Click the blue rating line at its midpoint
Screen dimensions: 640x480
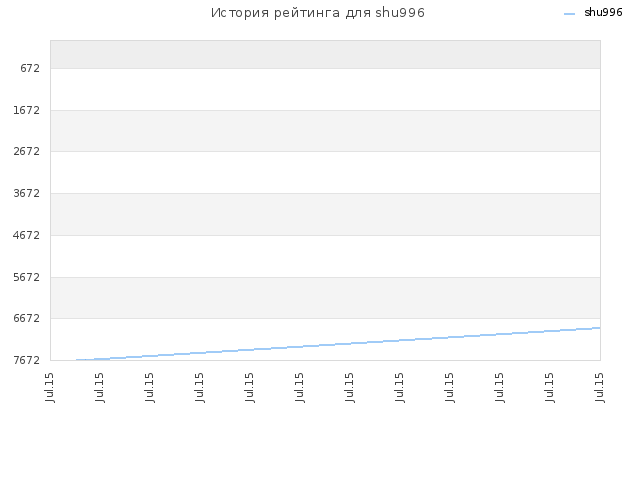338,344
